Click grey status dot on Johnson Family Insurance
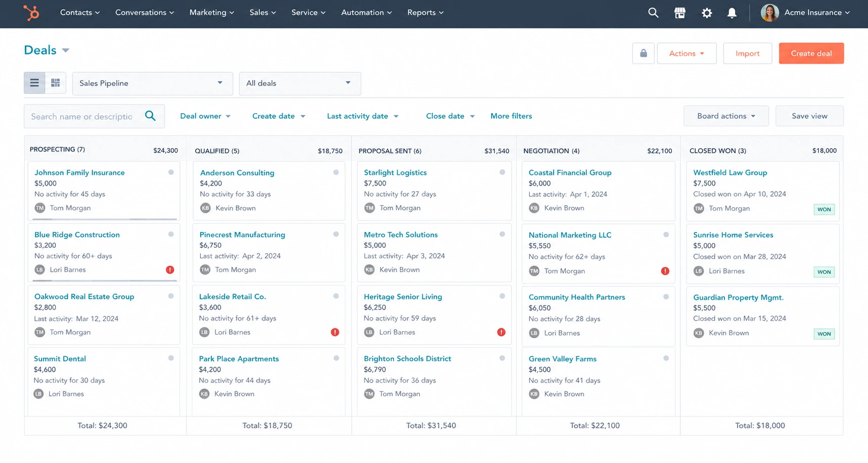Viewport: 868px width, 463px height. [x=171, y=172]
